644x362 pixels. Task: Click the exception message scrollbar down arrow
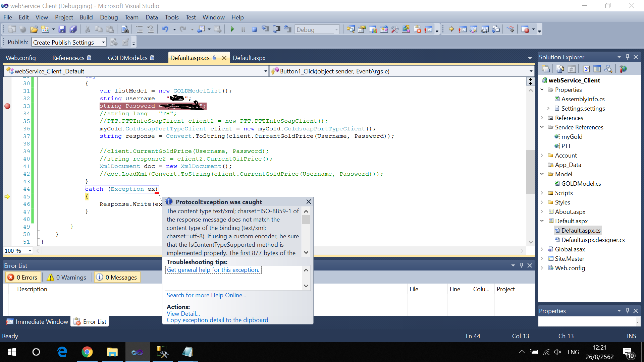(x=306, y=252)
